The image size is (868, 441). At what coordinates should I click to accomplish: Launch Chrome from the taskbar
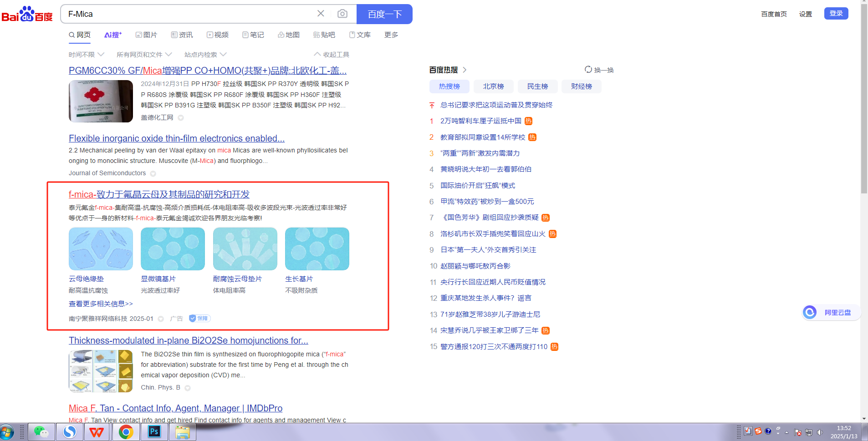coord(126,431)
